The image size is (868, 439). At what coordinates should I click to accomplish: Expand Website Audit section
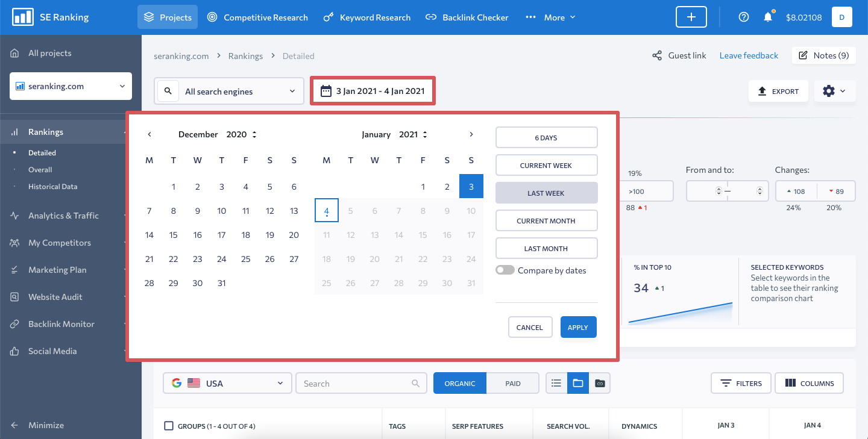coord(55,297)
